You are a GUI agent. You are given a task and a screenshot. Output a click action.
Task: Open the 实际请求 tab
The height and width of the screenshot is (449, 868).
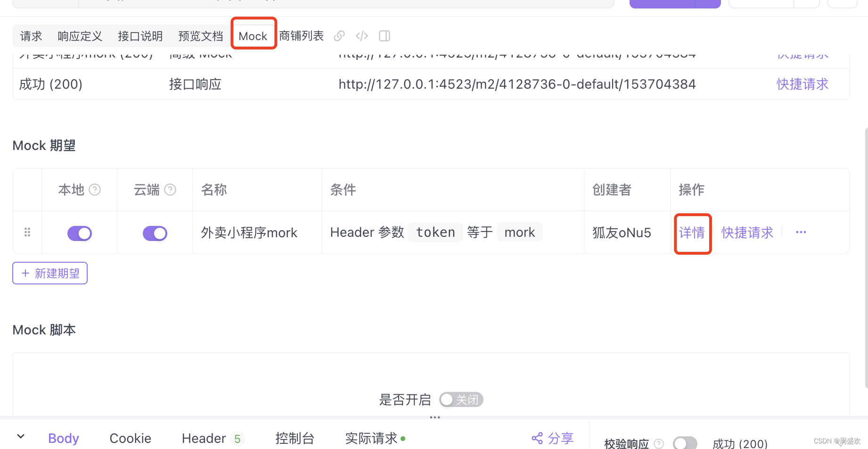point(375,438)
